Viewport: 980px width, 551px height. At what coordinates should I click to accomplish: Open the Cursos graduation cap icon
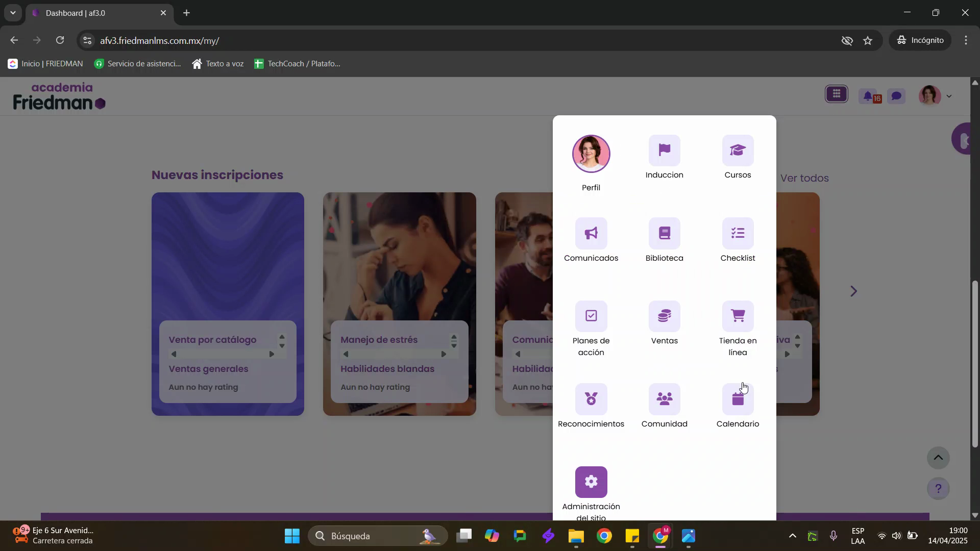click(738, 151)
